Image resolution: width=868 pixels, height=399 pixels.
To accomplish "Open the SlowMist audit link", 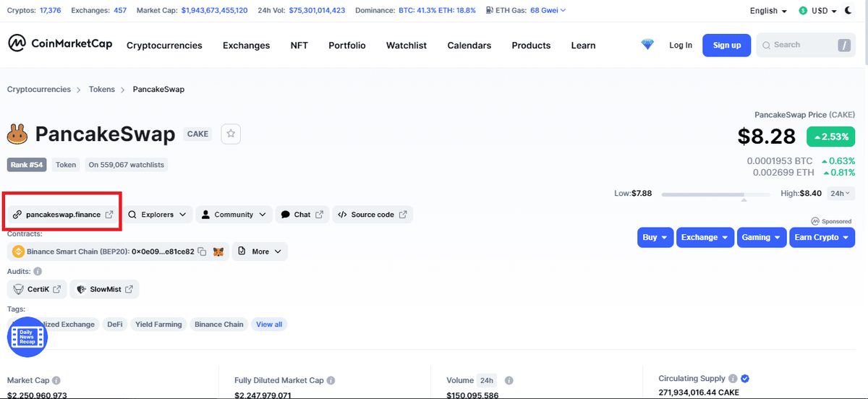I will point(104,289).
